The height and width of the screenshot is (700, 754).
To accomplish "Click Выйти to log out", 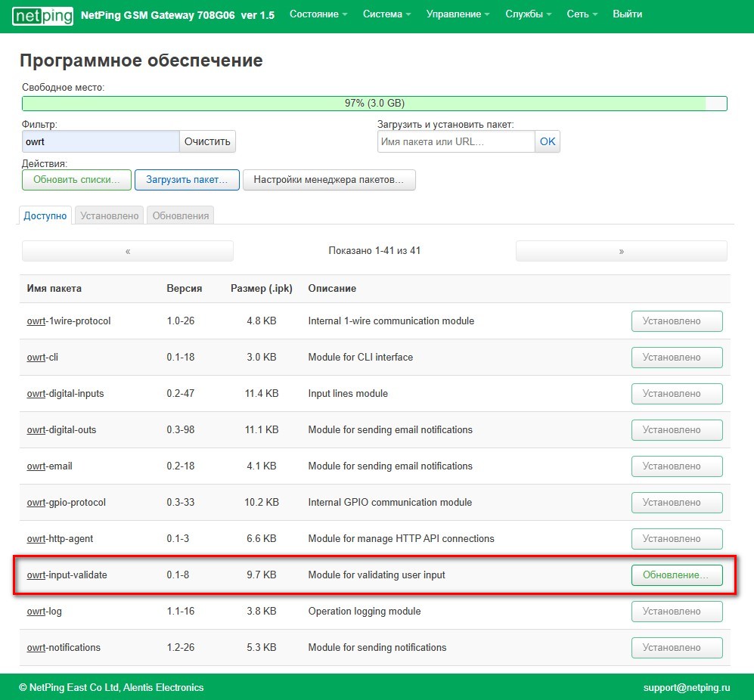I will [x=627, y=14].
